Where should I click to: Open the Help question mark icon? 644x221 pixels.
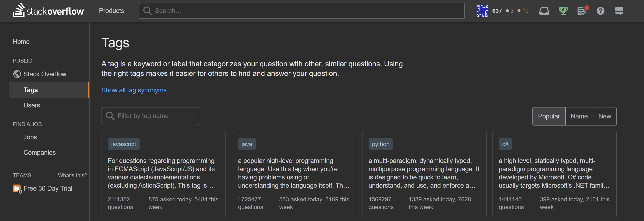(600, 11)
